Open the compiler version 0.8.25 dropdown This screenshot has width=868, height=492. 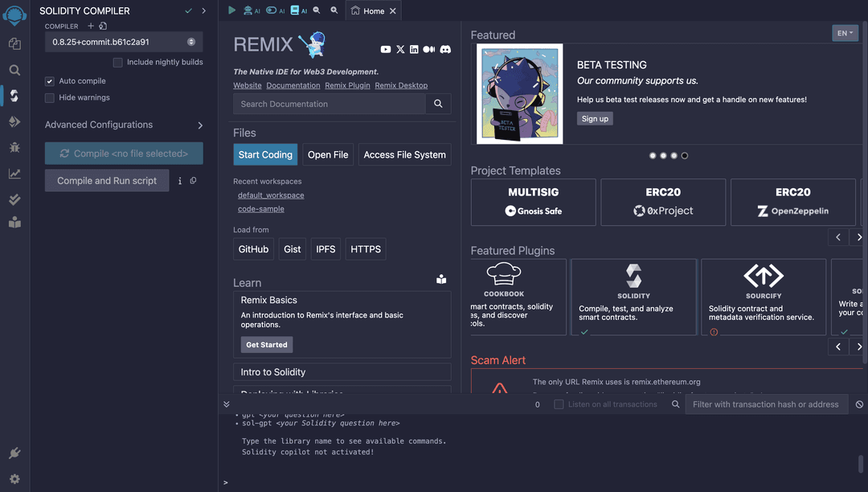click(x=124, y=42)
